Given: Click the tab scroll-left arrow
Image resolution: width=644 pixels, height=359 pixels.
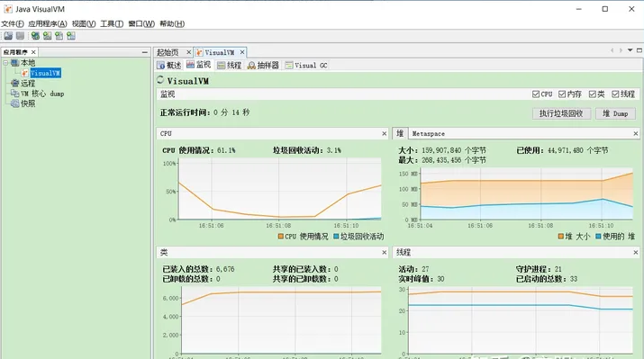Looking at the screenshot, I should pyautogui.click(x=612, y=50).
